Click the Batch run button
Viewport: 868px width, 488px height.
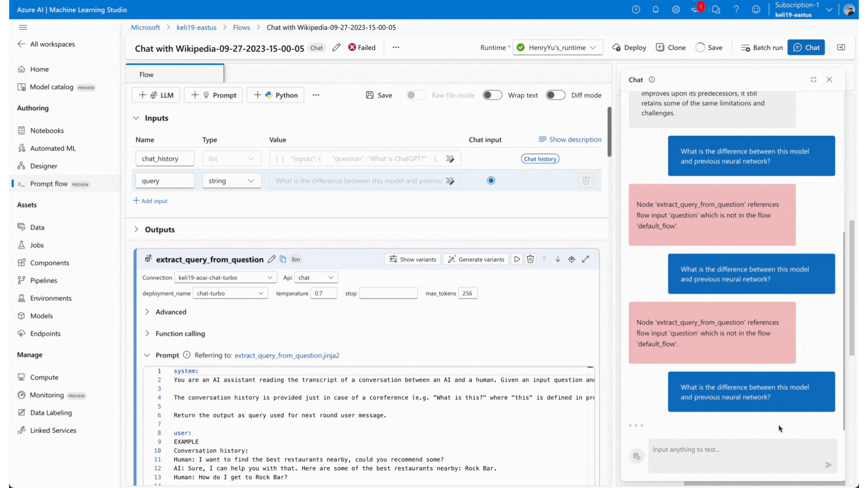[x=762, y=47]
